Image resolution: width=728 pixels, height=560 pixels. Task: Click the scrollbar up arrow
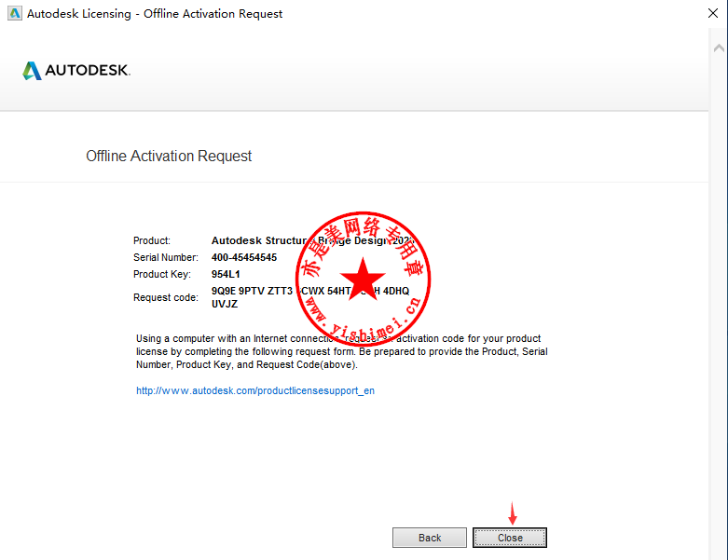point(719,48)
